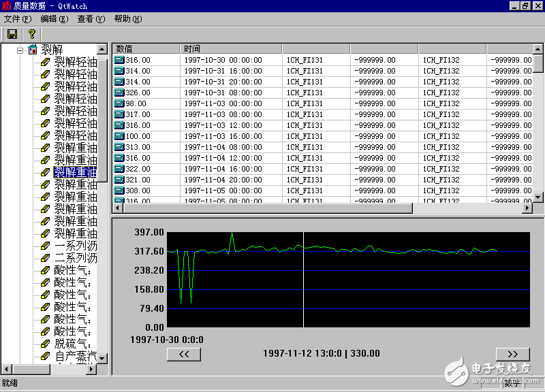Click the row icon beside value 100.00
This screenshot has width=545, height=392.
click(x=119, y=136)
